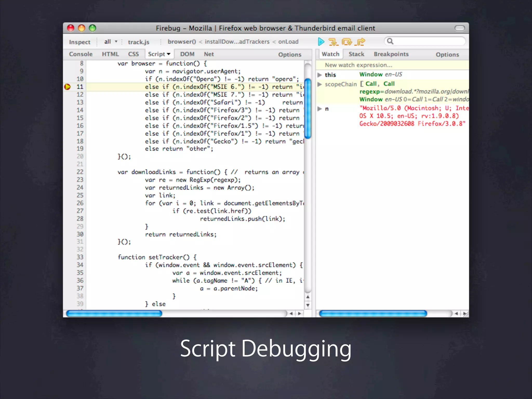The height and width of the screenshot is (399, 532).
Task: Click the script panel vertical scrollbar thumb
Action: [308, 109]
